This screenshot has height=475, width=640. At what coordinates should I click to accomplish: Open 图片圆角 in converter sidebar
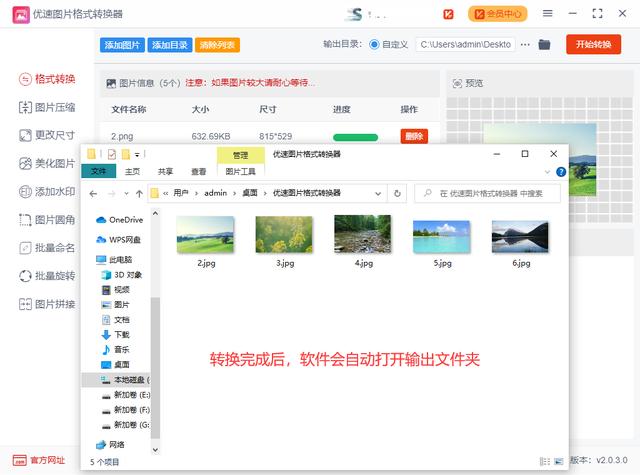[x=47, y=220]
